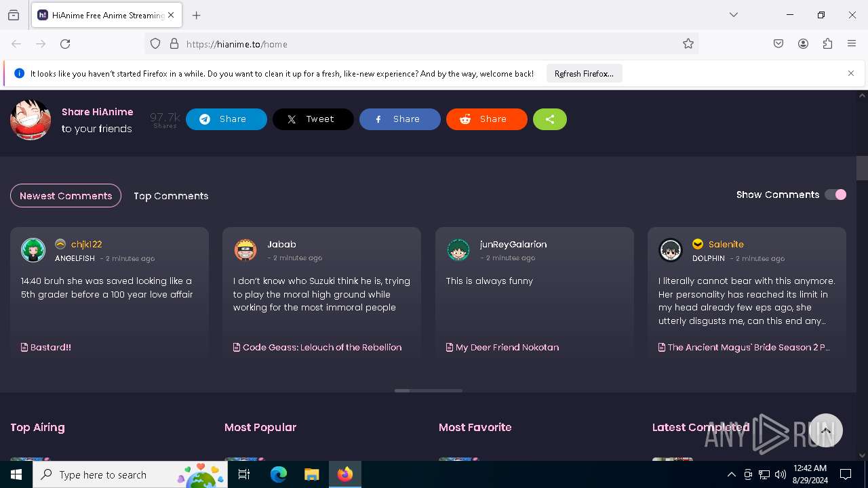Click the Most Popular heading
This screenshot has width=868, height=488.
tap(260, 427)
